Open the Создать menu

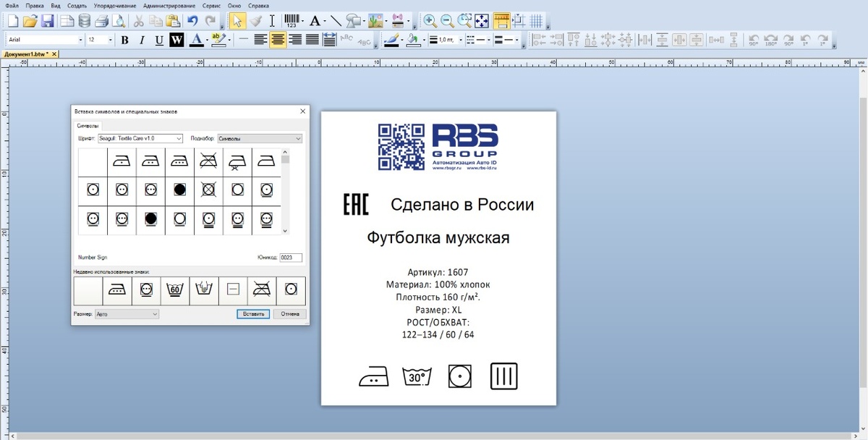tap(77, 5)
